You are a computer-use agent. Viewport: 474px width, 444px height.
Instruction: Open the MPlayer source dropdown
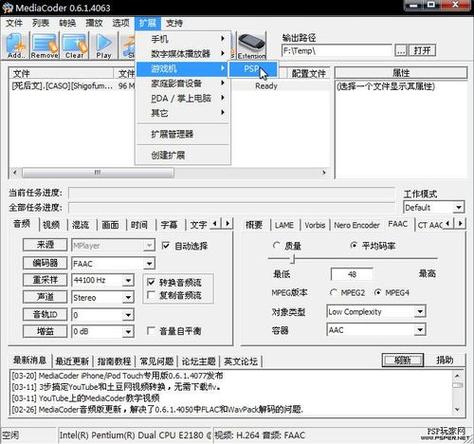pyautogui.click(x=149, y=246)
